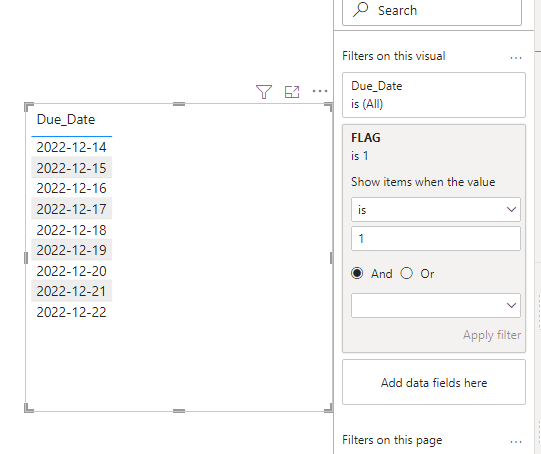
Task: Select the 2022-12-21 row
Action: 71,291
